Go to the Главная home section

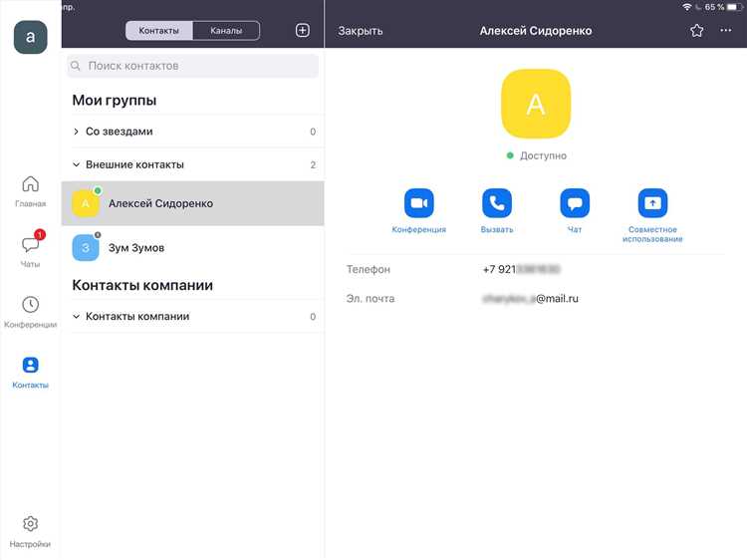[x=31, y=191]
